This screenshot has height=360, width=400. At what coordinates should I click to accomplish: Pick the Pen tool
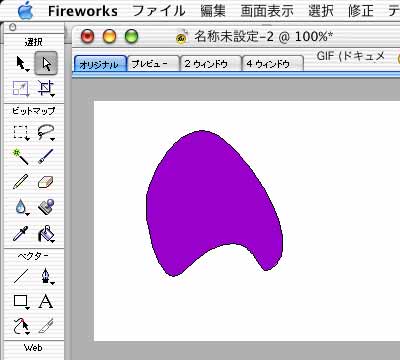pyautogui.click(x=46, y=276)
